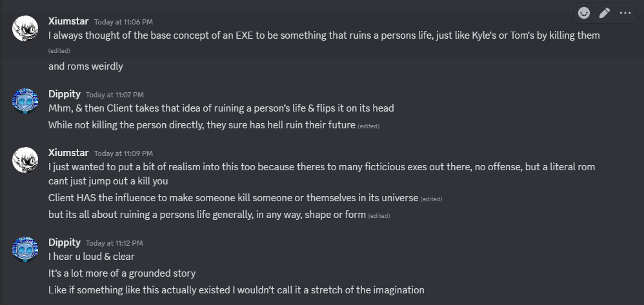
Task: Click the "Today at 11:06 PM" timestamp
Action: [x=123, y=21]
